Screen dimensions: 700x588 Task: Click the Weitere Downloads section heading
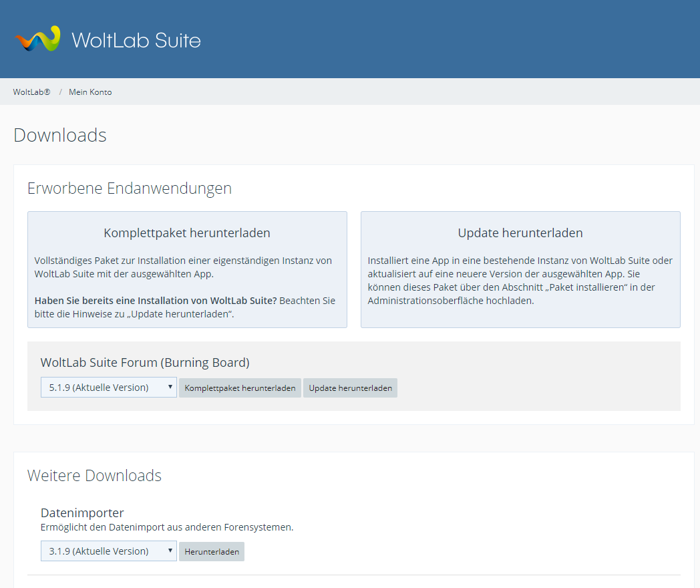pos(94,476)
